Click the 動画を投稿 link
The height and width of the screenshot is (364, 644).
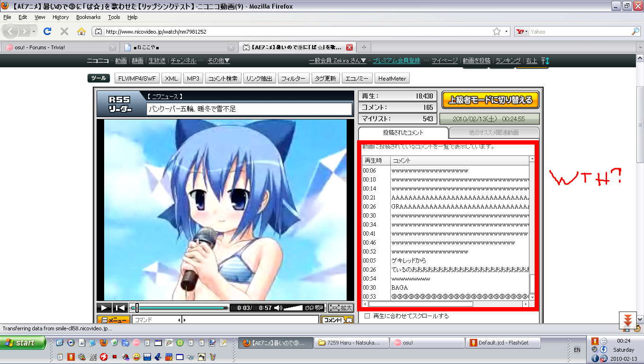coord(476,61)
